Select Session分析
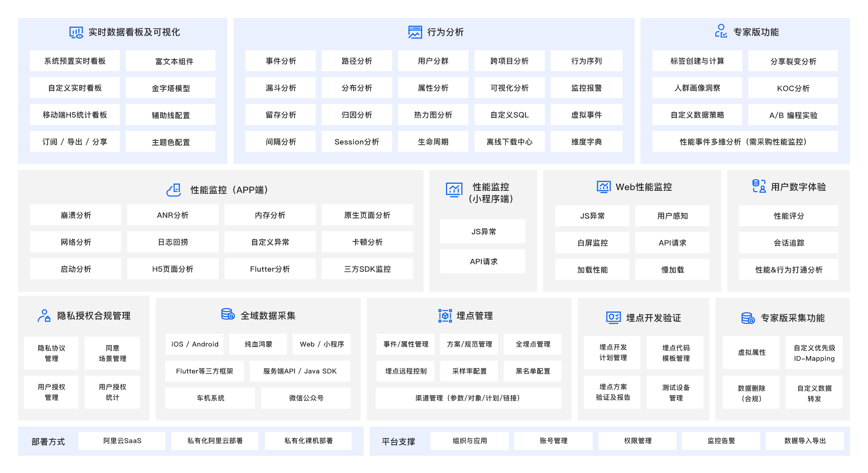The image size is (868, 473). (x=357, y=141)
